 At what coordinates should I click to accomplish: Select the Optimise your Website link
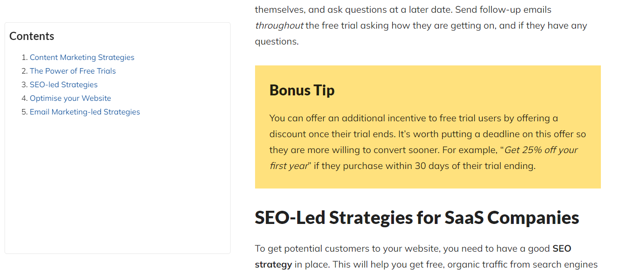(x=70, y=98)
